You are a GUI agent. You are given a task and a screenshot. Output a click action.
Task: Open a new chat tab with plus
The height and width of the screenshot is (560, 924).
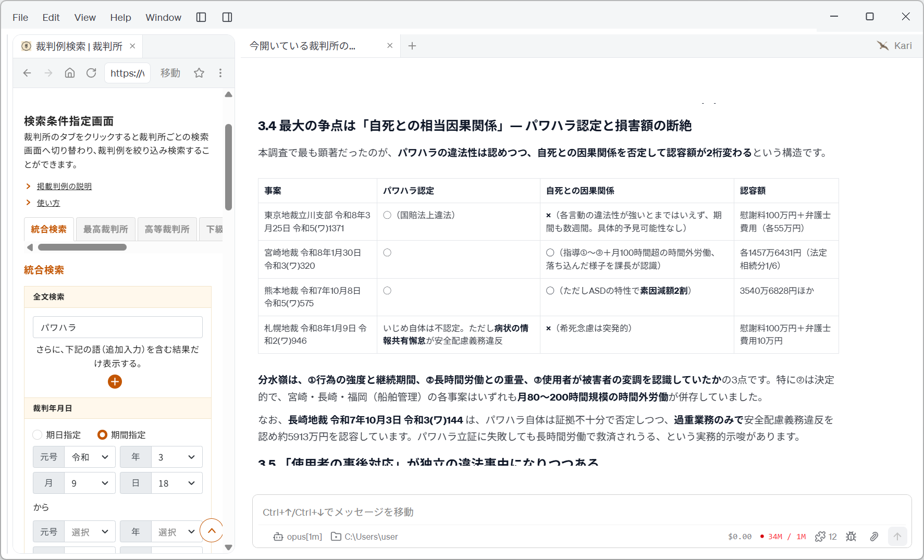pos(412,46)
